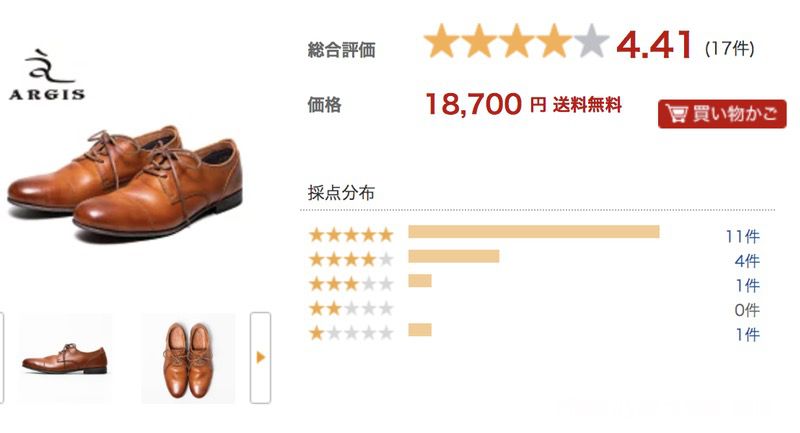Click the ARGIS brand logo
The image size is (800, 433).
coord(47,74)
